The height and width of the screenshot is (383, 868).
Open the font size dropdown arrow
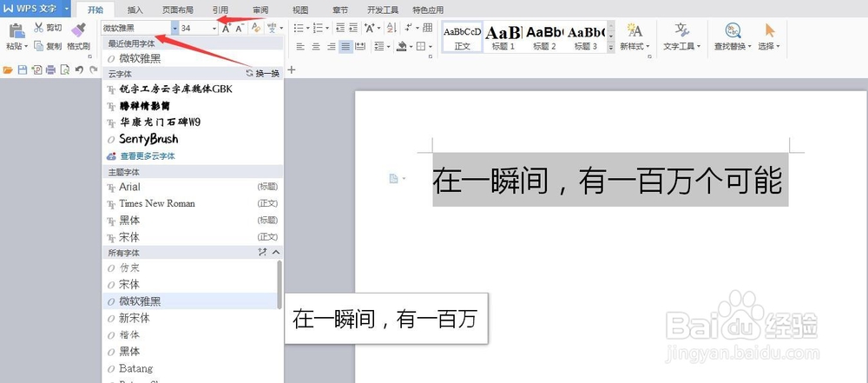[214, 29]
